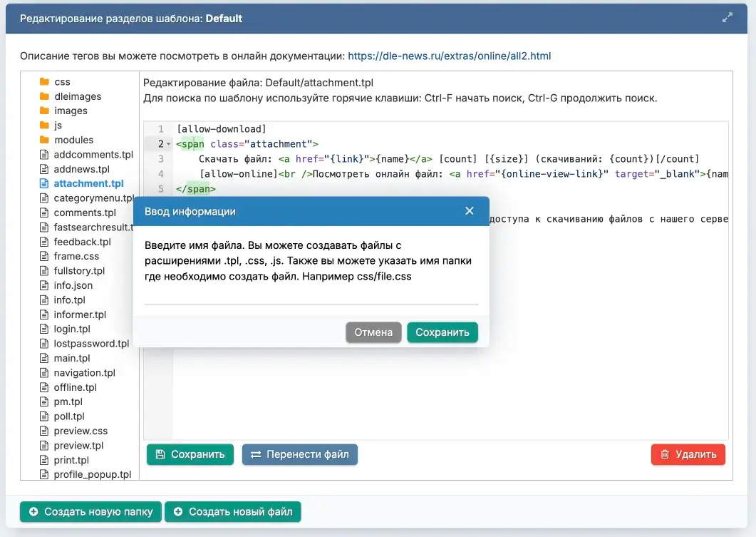Image resolution: width=756 pixels, height=537 pixels.
Task: Select the preview.css file
Action: click(x=81, y=431)
